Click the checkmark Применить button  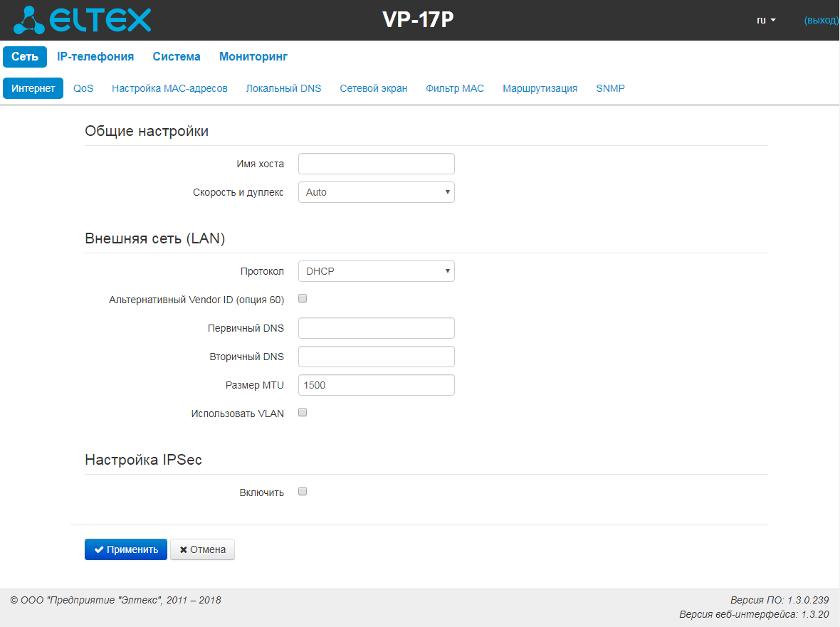(126, 549)
